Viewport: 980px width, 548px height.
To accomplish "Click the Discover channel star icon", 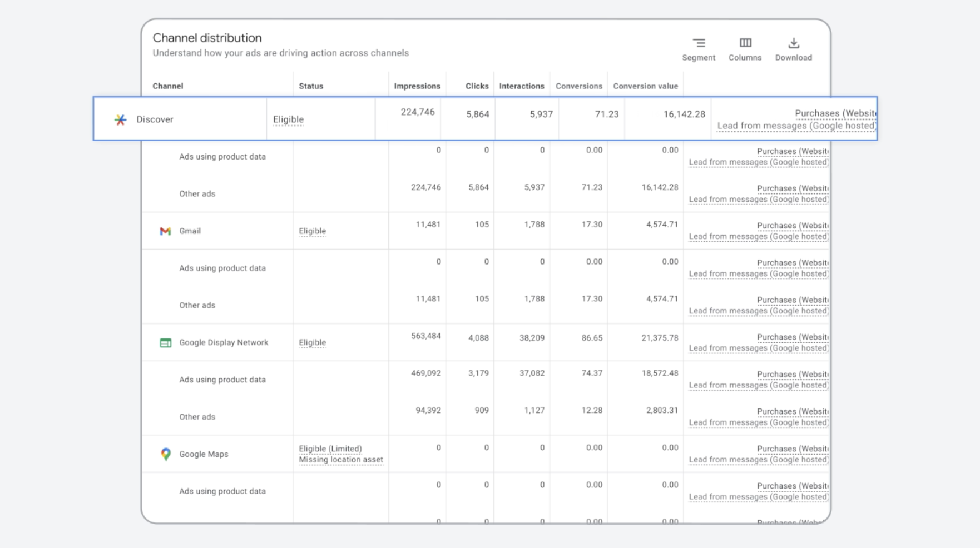I will point(120,119).
